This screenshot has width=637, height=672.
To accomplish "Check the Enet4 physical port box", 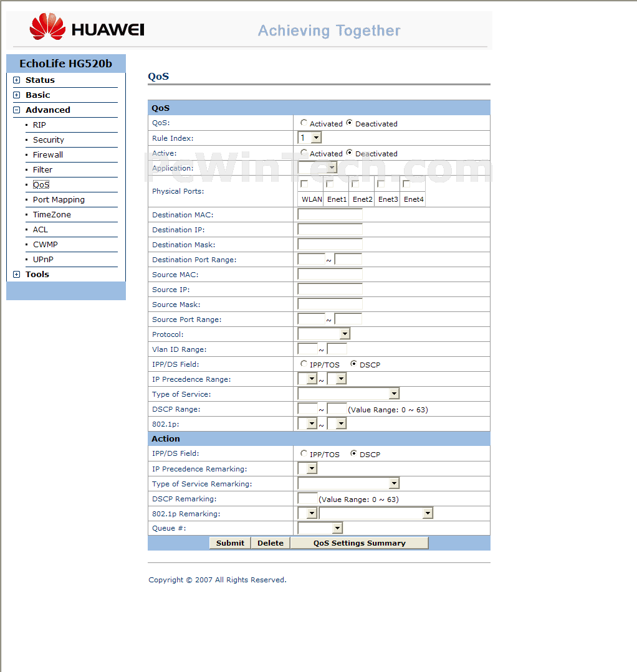I will pyautogui.click(x=406, y=184).
